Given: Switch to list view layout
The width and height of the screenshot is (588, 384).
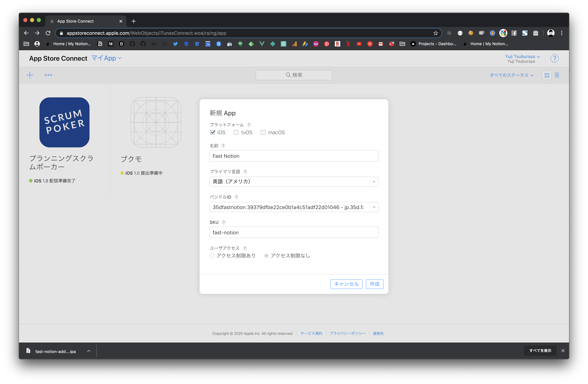Looking at the screenshot, I should (x=557, y=75).
